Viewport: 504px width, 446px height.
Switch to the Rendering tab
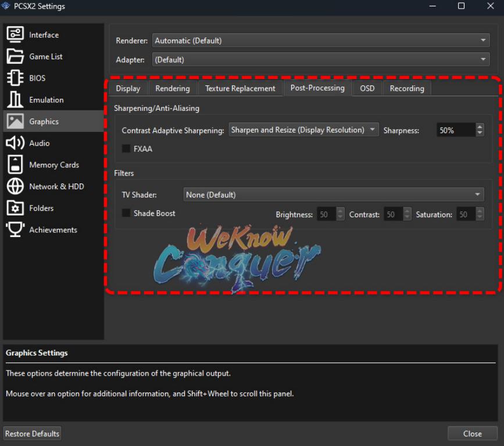click(173, 88)
